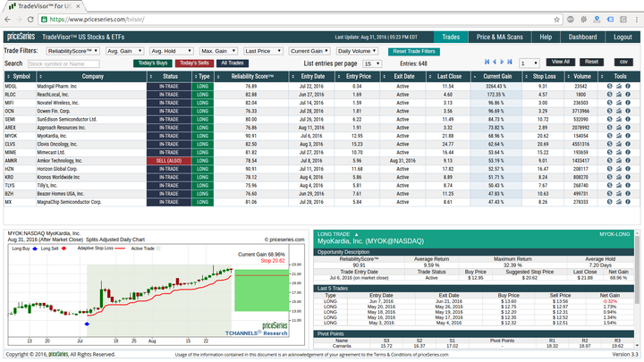Open ReliabilityScore filter dropdown
Image resolution: width=644 pixels, height=362 pixels.
click(73, 51)
